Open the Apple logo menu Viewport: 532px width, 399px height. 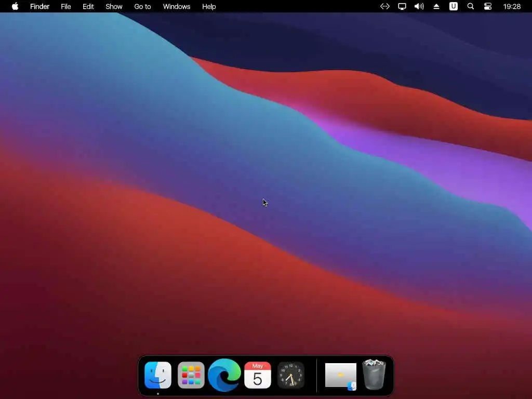point(15,6)
